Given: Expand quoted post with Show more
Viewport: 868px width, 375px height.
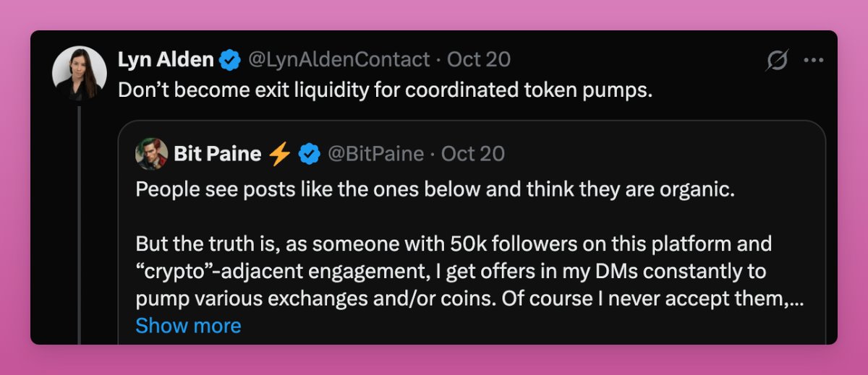Looking at the screenshot, I should click(188, 326).
